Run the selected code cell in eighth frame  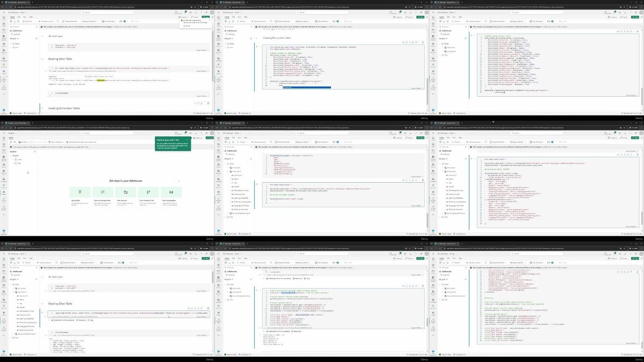(x=256, y=290)
